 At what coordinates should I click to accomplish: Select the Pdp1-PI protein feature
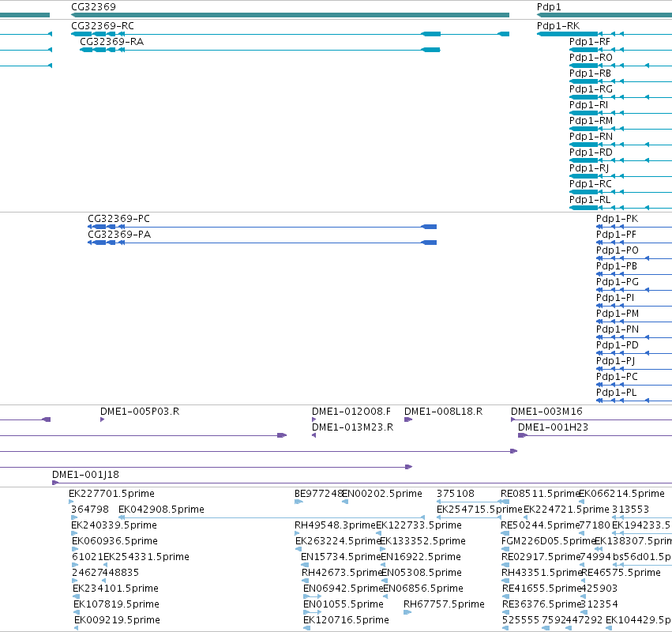coord(634,306)
